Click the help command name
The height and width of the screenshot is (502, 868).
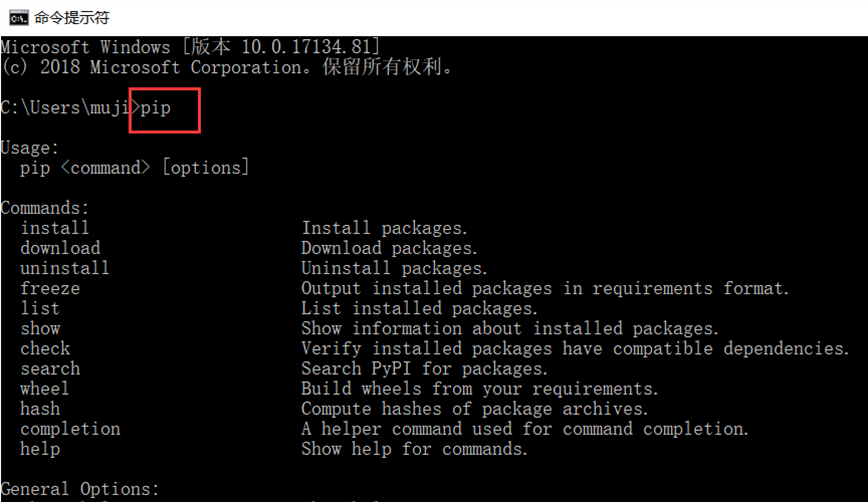(40, 448)
